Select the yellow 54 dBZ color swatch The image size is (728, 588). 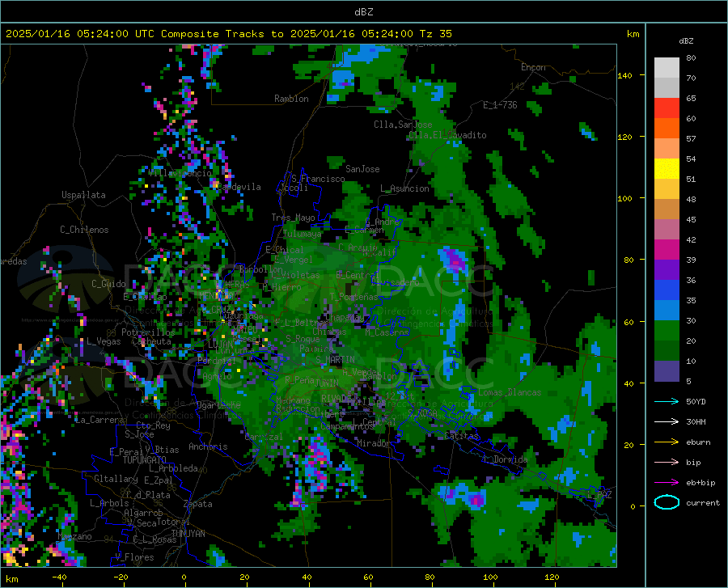point(667,169)
